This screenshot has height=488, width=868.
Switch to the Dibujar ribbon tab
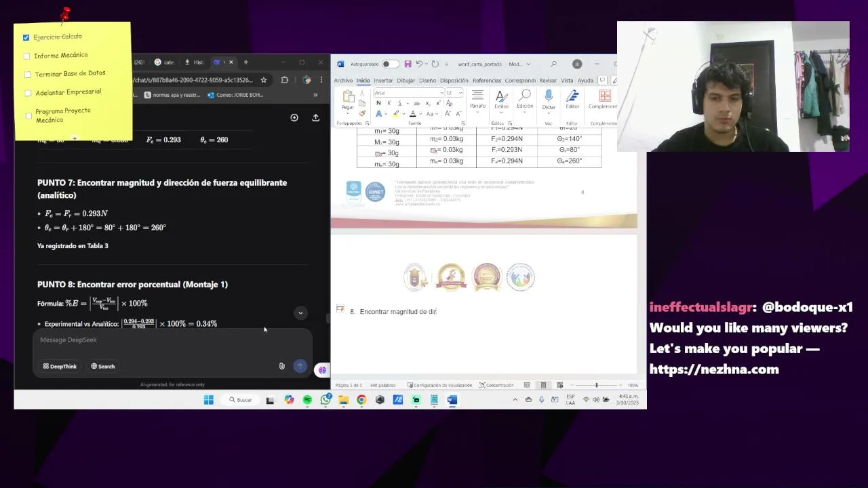tap(406, 81)
